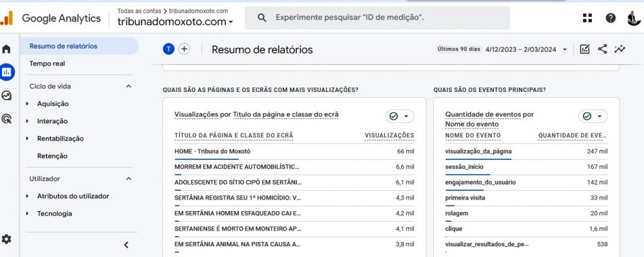
Task: Select the Reports icon in left rail
Action: pyautogui.click(x=7, y=72)
